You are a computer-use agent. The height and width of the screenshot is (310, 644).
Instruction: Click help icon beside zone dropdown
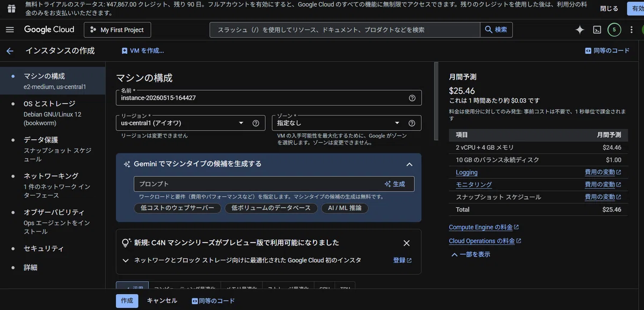(x=412, y=123)
